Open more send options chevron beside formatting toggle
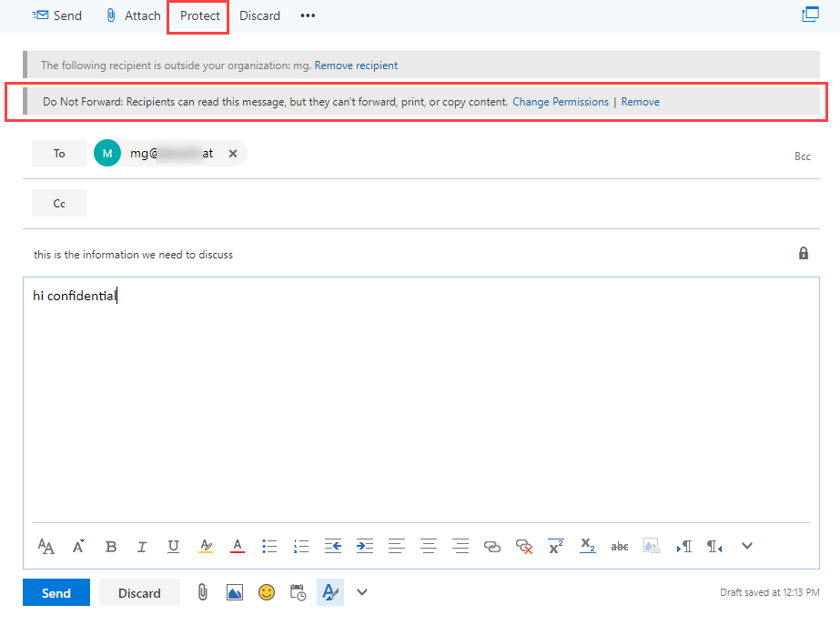This screenshot has height=625, width=840. (x=361, y=592)
